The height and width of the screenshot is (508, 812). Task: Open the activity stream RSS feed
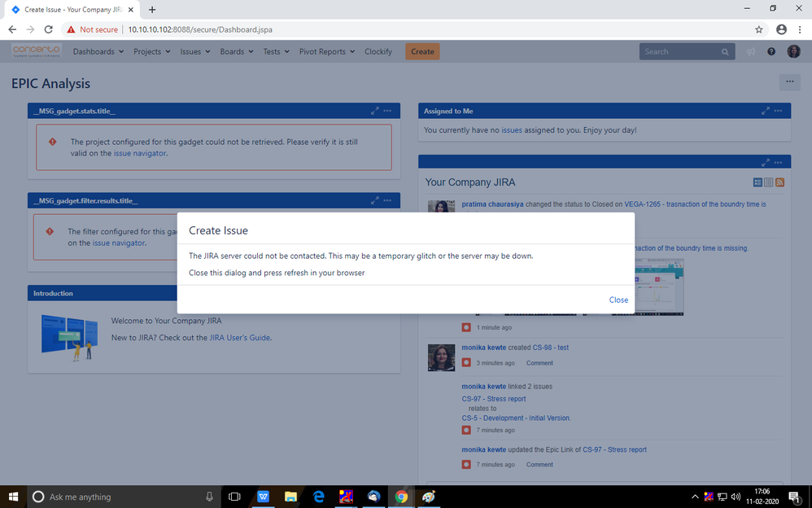coord(780,182)
